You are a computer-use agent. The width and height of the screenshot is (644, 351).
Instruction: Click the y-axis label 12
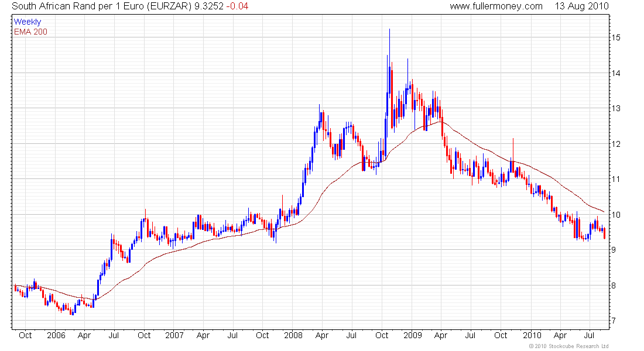coord(616,144)
